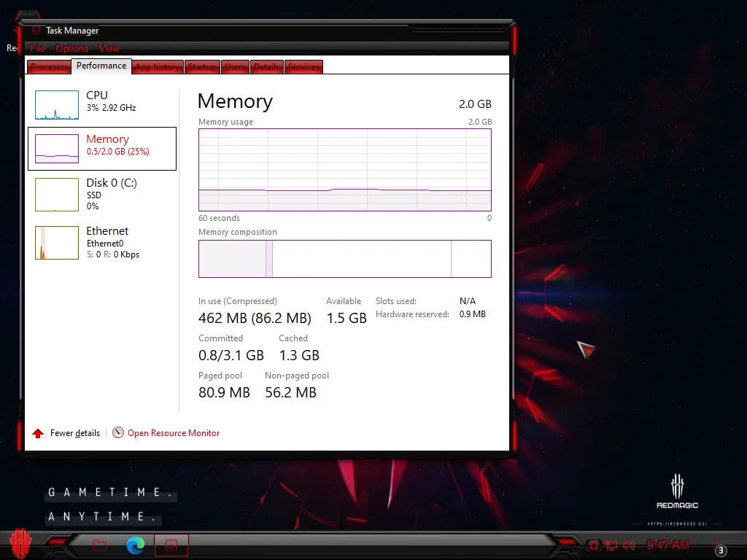Image resolution: width=747 pixels, height=560 pixels.
Task: Open the network icon in system tray
Action: [x=611, y=545]
